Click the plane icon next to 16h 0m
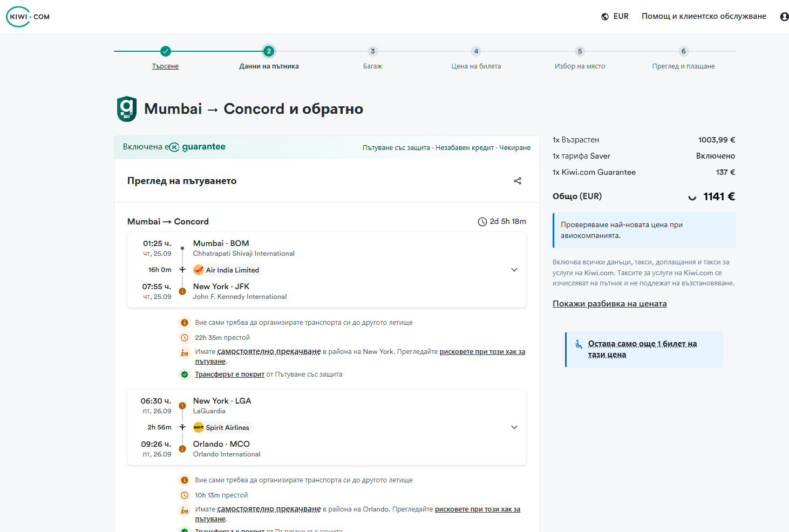The width and height of the screenshot is (789, 532). (x=182, y=270)
